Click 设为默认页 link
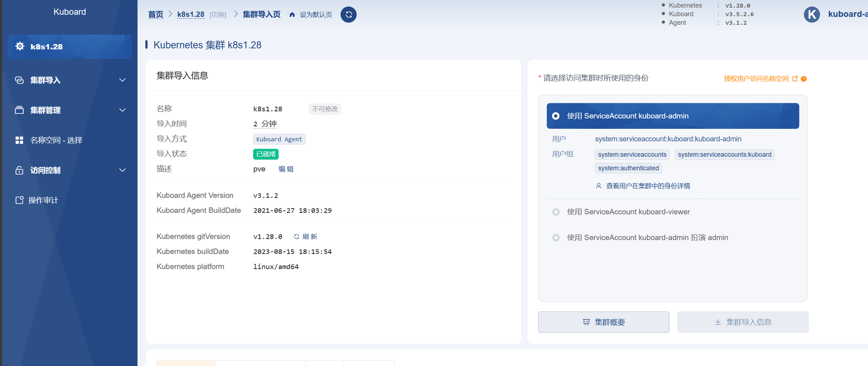The height and width of the screenshot is (366, 868). (316, 15)
